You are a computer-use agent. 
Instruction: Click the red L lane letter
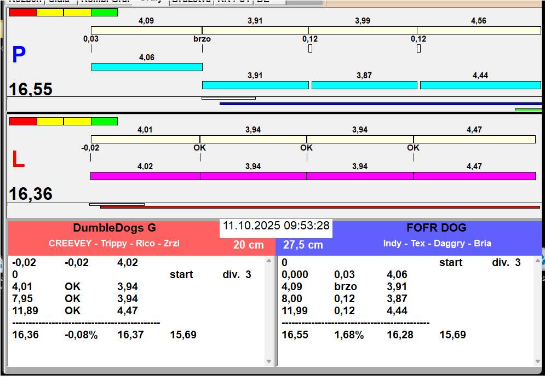pyautogui.click(x=18, y=160)
